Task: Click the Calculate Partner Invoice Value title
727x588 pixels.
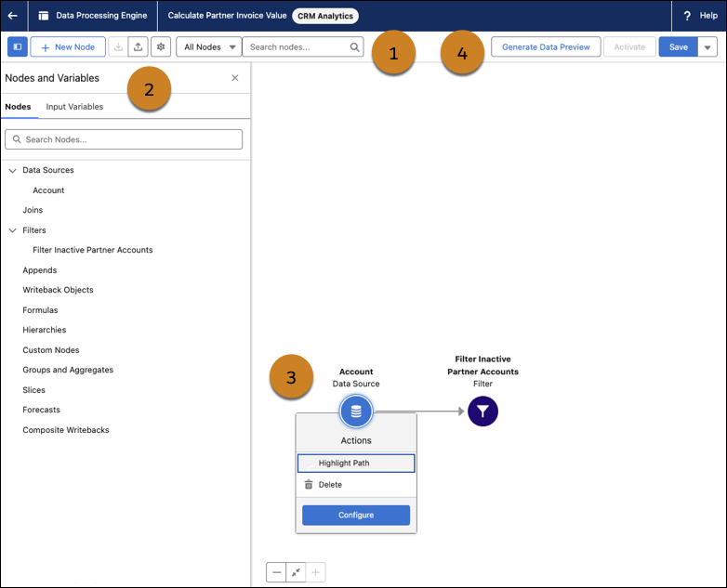Action: tap(227, 15)
